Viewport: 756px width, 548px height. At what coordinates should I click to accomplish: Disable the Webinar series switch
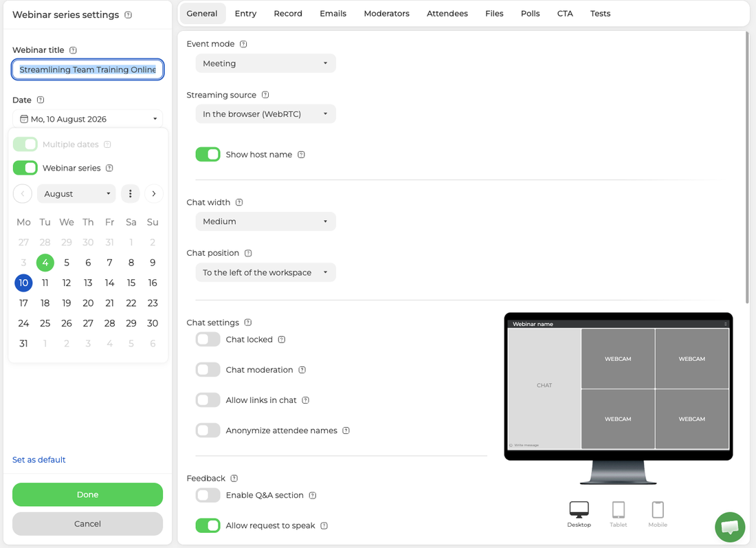coord(25,168)
